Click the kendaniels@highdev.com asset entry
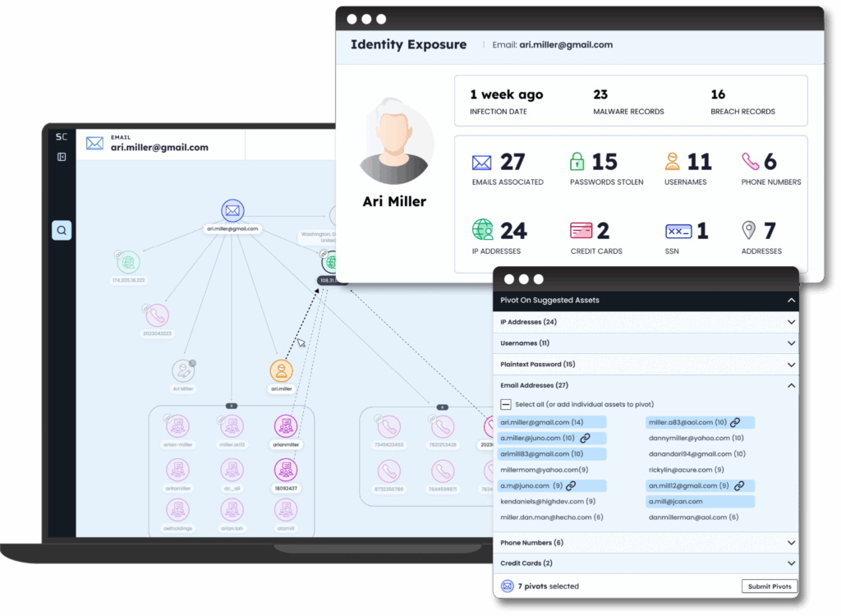 [549, 502]
